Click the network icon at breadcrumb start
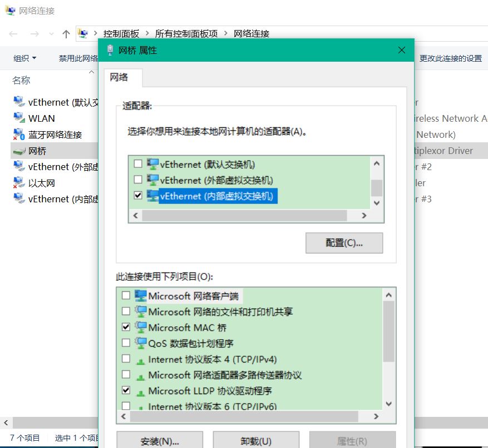Screen dimensions: 488x448 (x=82, y=33)
